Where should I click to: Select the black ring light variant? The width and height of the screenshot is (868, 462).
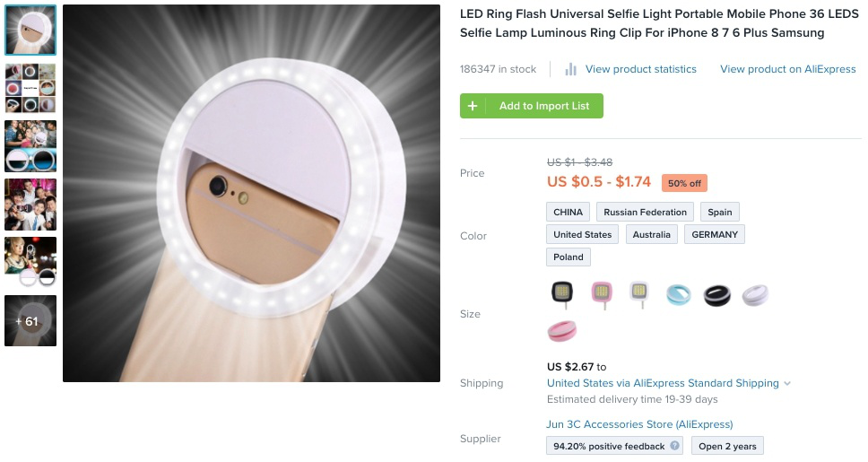[718, 293]
